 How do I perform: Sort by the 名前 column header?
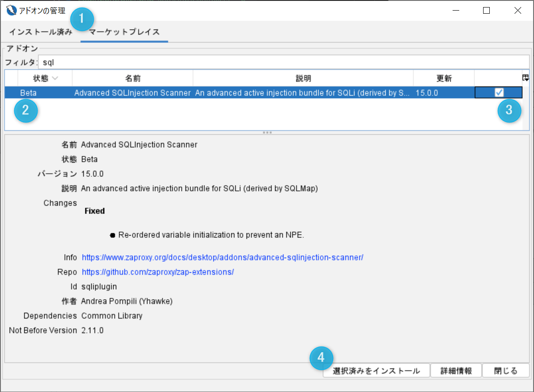click(x=133, y=78)
